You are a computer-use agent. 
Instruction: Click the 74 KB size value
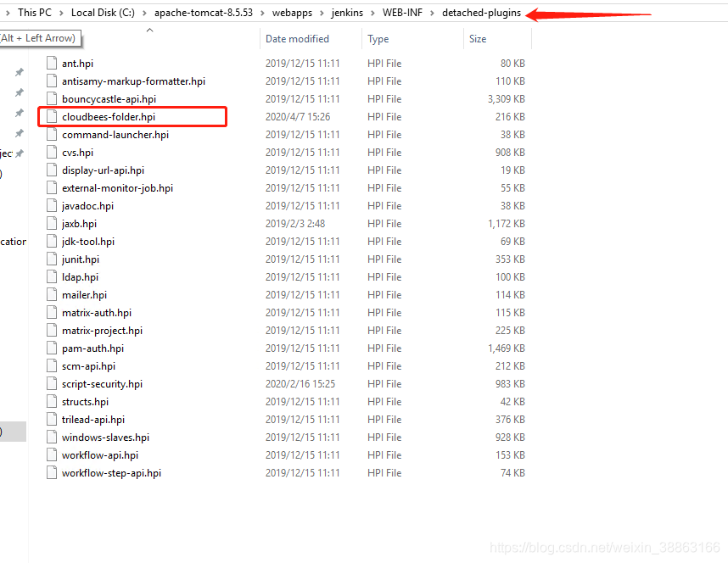[x=512, y=473]
